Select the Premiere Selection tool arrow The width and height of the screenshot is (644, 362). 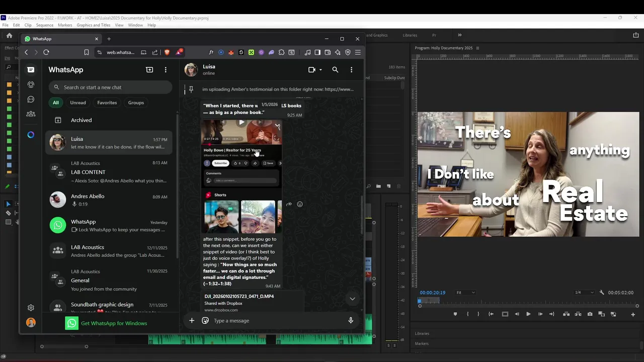click(x=9, y=204)
